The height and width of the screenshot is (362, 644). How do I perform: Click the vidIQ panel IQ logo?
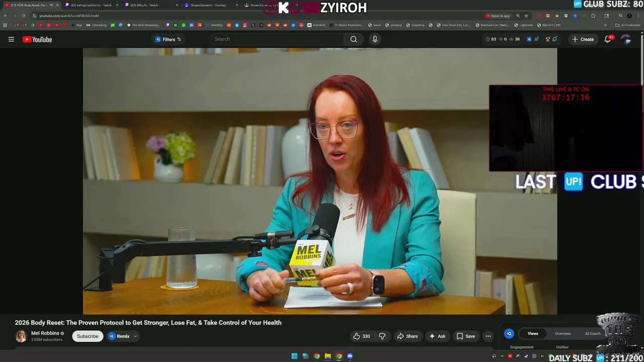tap(509, 333)
